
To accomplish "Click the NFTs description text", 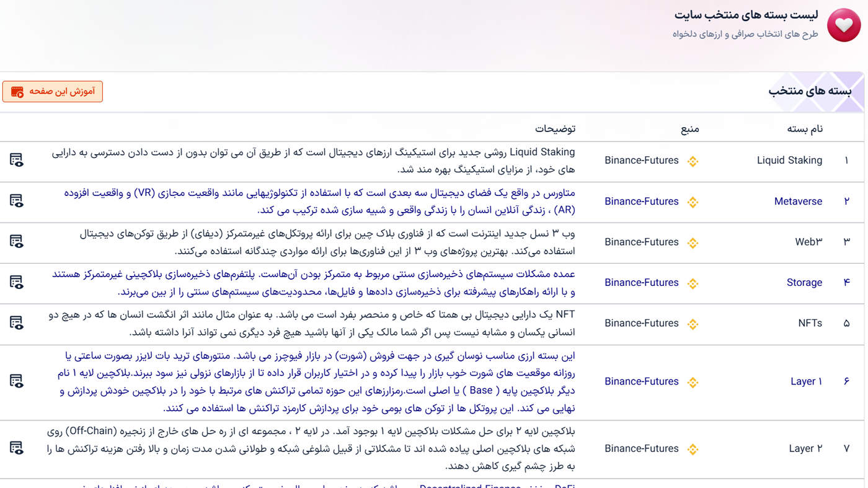I will click(x=312, y=324).
